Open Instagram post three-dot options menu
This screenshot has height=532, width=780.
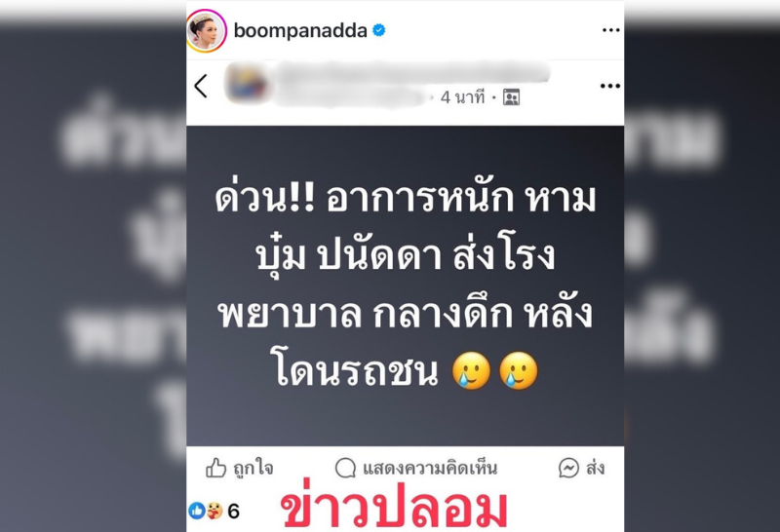610,30
